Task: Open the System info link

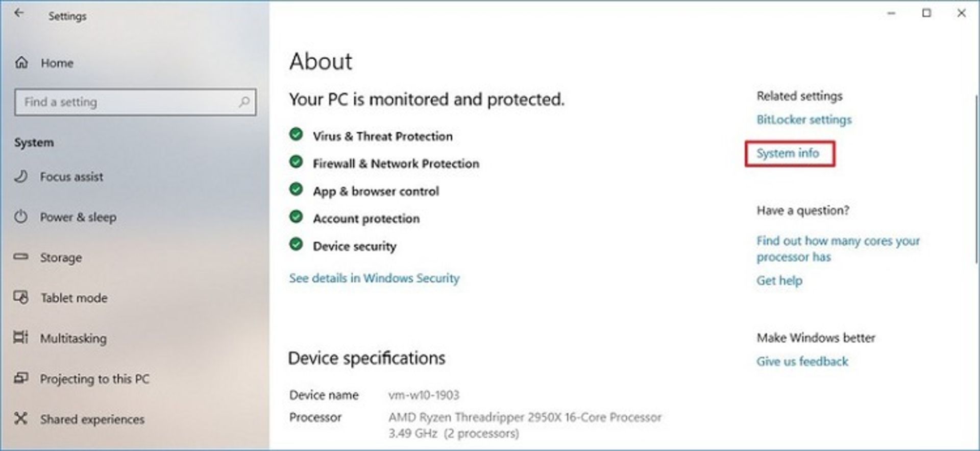Action: pos(788,153)
